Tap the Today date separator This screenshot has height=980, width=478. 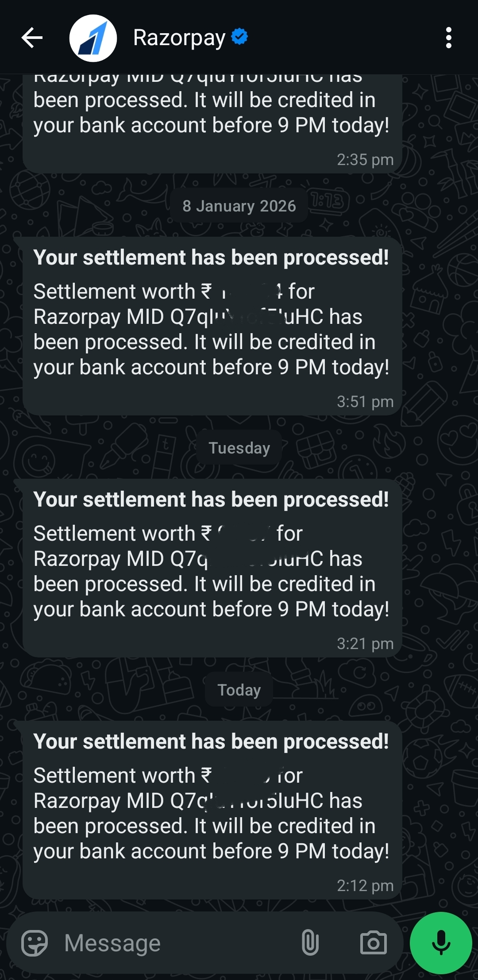pos(239,690)
